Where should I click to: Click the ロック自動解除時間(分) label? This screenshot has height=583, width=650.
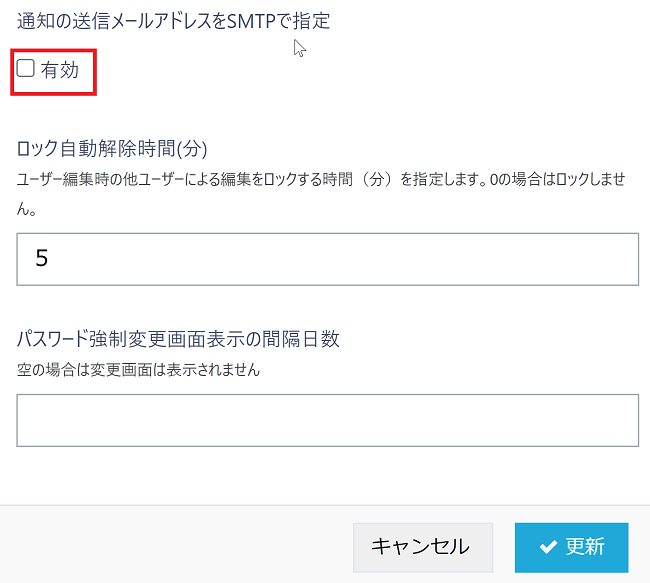(112, 149)
